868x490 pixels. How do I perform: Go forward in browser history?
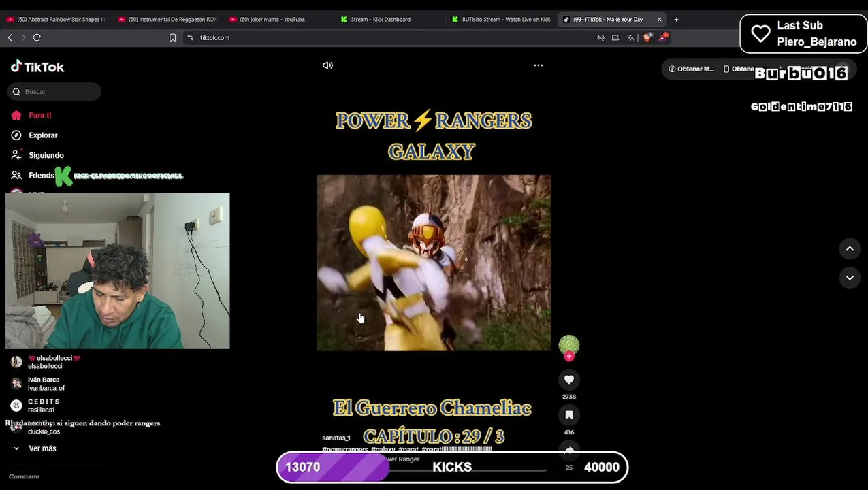click(23, 37)
